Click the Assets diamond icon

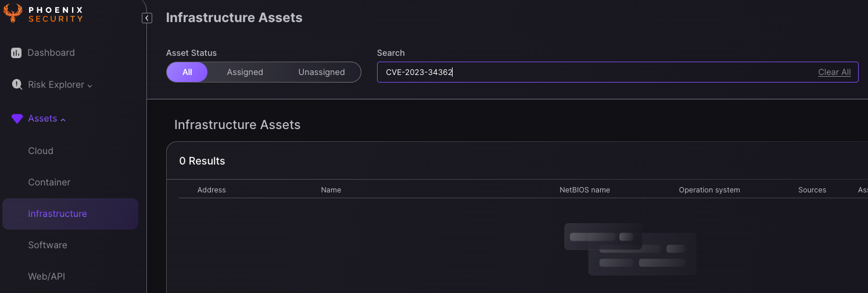tap(17, 119)
